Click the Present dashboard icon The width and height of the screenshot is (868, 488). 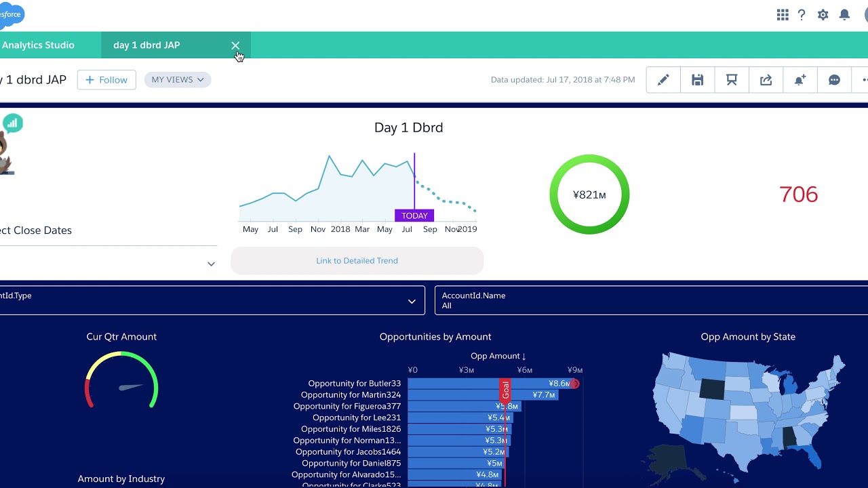point(732,80)
